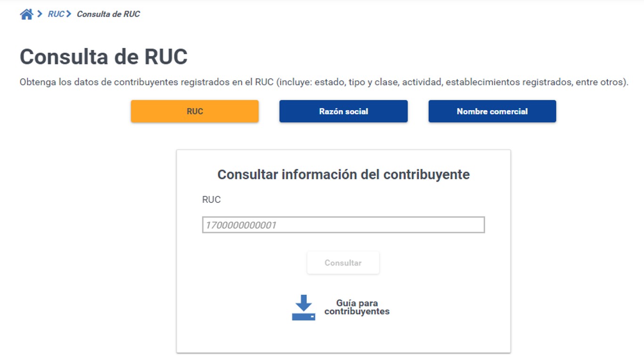
Task: Select the orange RUC tab
Action: pyautogui.click(x=194, y=111)
